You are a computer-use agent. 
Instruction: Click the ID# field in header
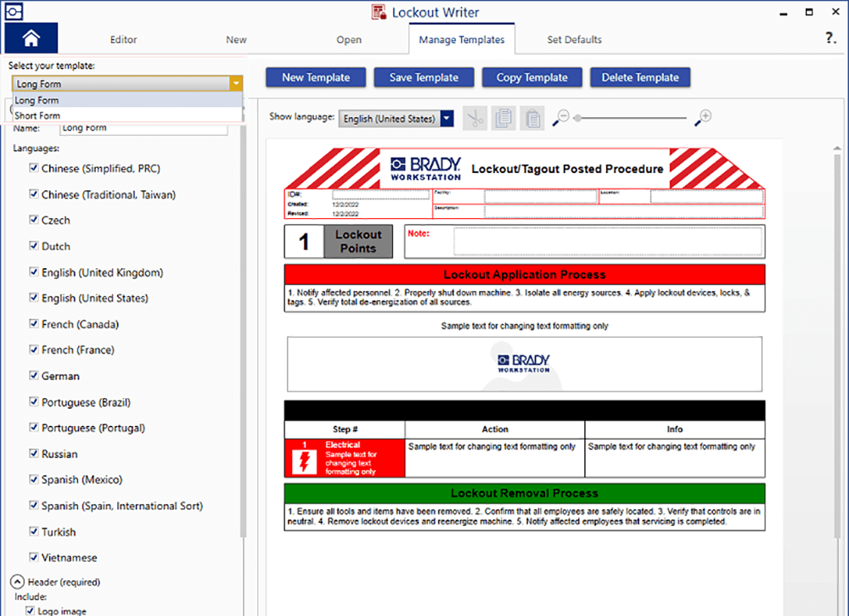click(380, 194)
